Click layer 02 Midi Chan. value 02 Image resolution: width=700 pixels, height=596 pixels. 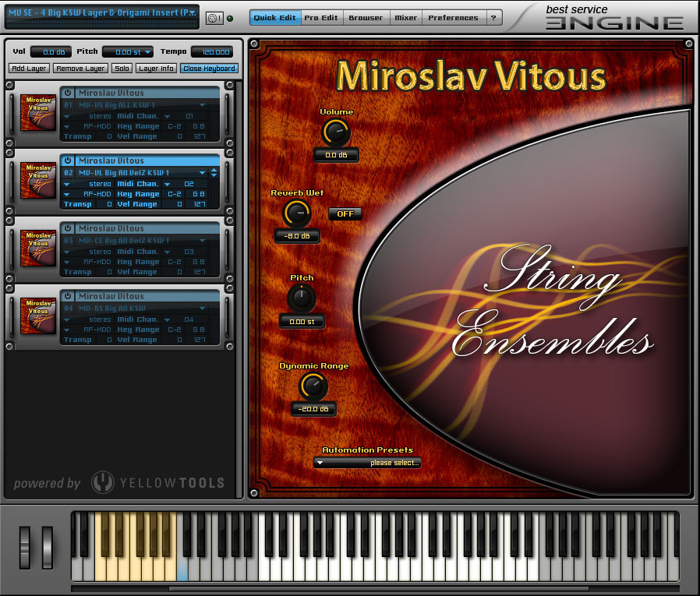click(189, 184)
